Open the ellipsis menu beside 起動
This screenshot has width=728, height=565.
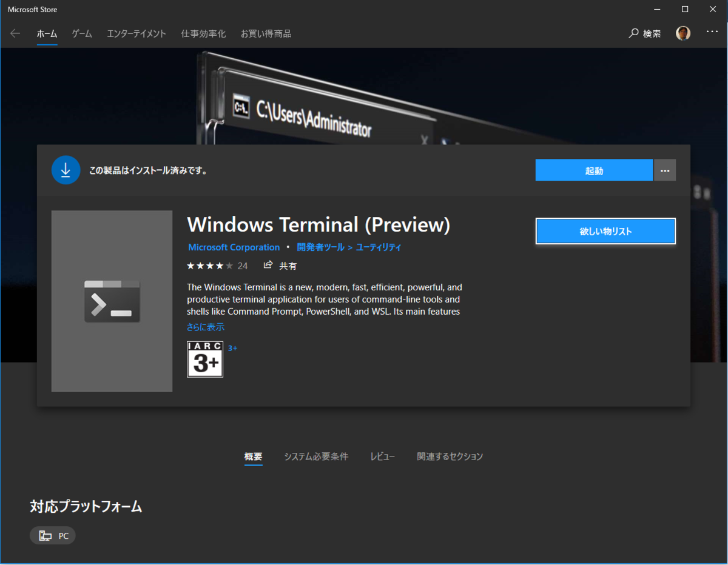tap(665, 170)
